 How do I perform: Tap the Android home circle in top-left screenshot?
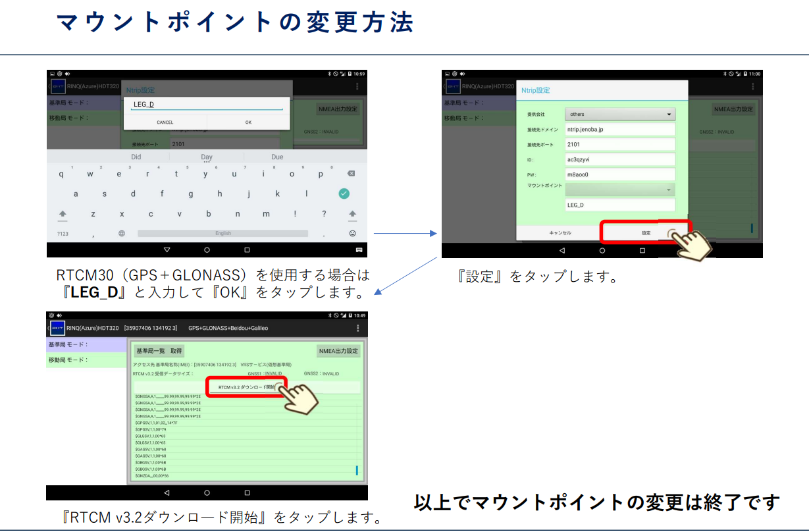coord(207,250)
